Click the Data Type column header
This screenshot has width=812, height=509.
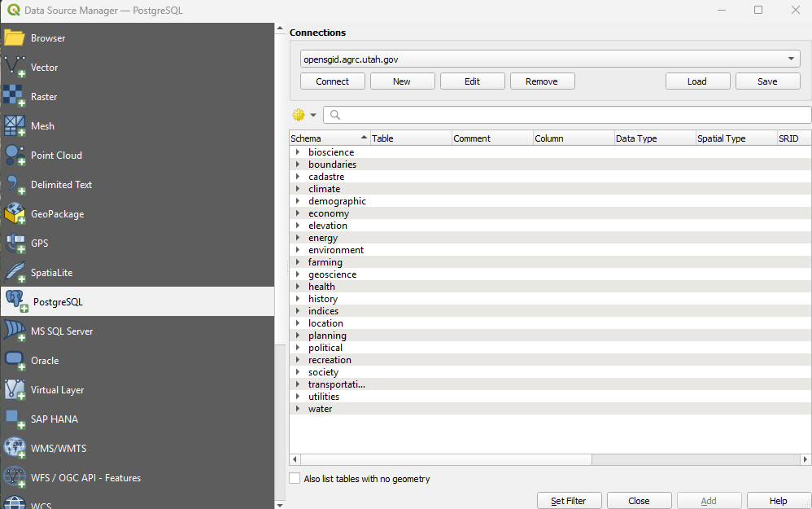[655, 138]
